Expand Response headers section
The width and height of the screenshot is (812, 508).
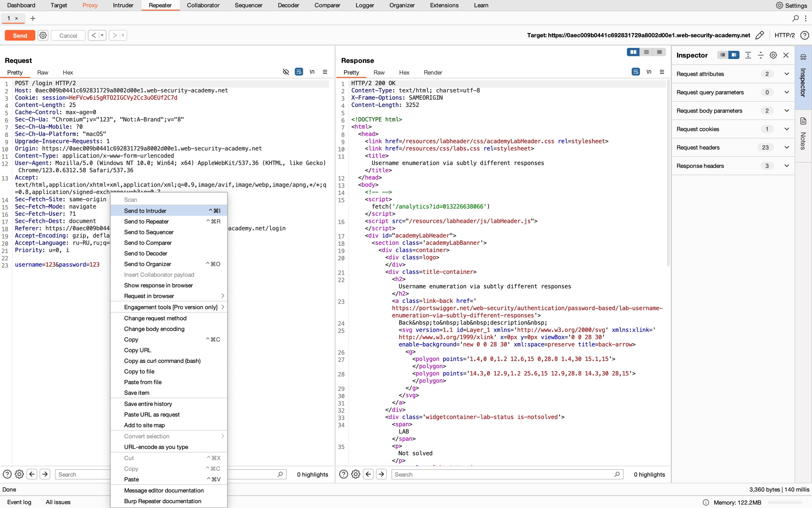click(787, 166)
